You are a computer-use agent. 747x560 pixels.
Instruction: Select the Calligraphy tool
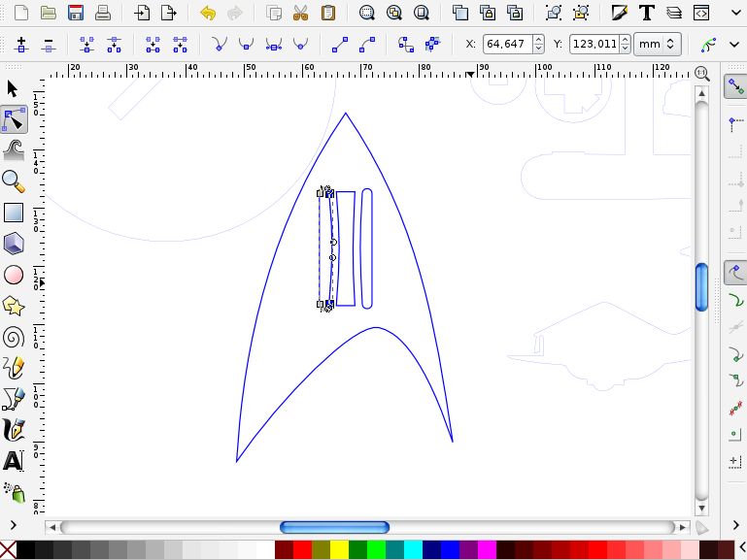(14, 430)
